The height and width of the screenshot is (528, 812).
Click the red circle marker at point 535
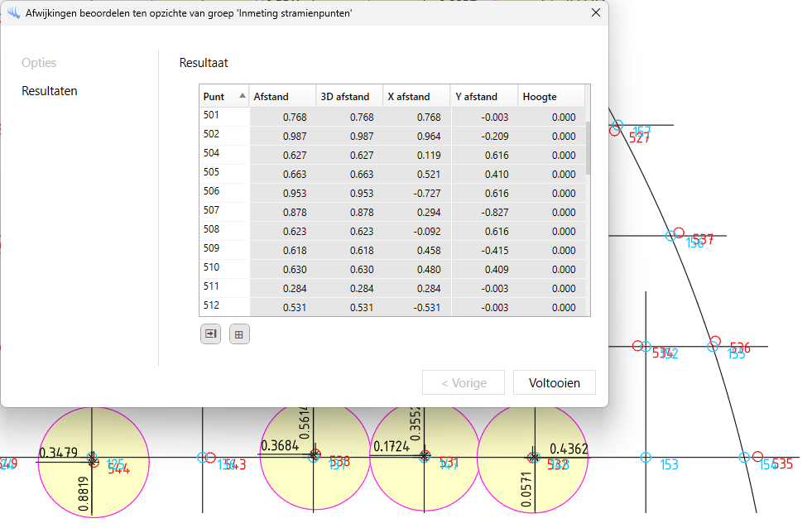pyautogui.click(x=757, y=457)
